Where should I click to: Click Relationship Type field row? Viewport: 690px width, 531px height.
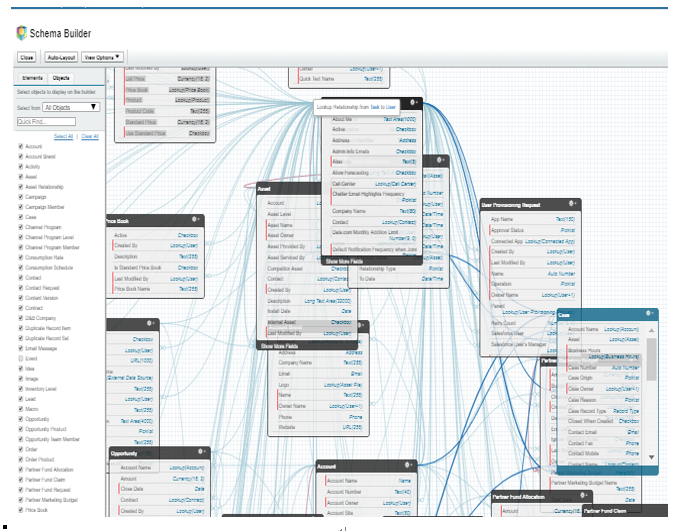(x=400, y=268)
